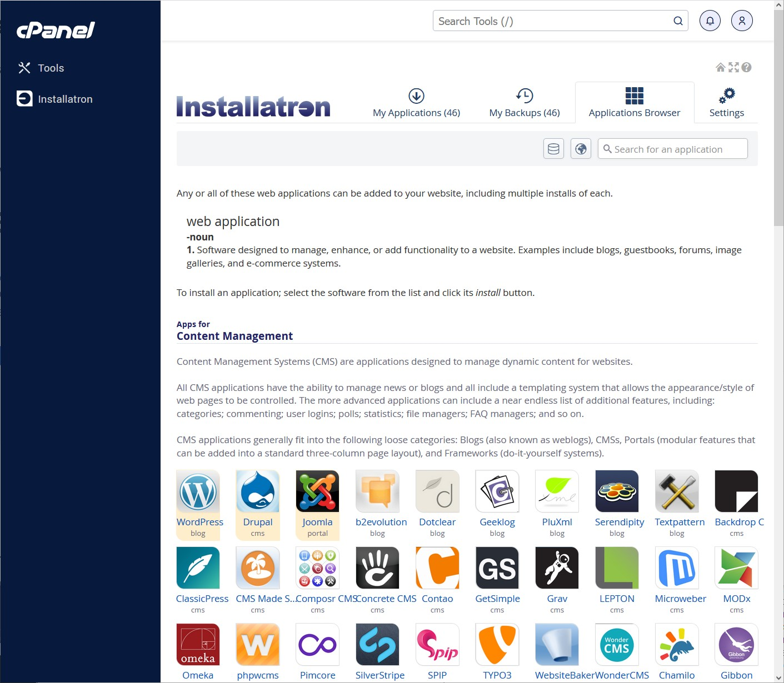The height and width of the screenshot is (683, 784).
Task: Choose the Joomla portal icon
Action: coord(318,491)
